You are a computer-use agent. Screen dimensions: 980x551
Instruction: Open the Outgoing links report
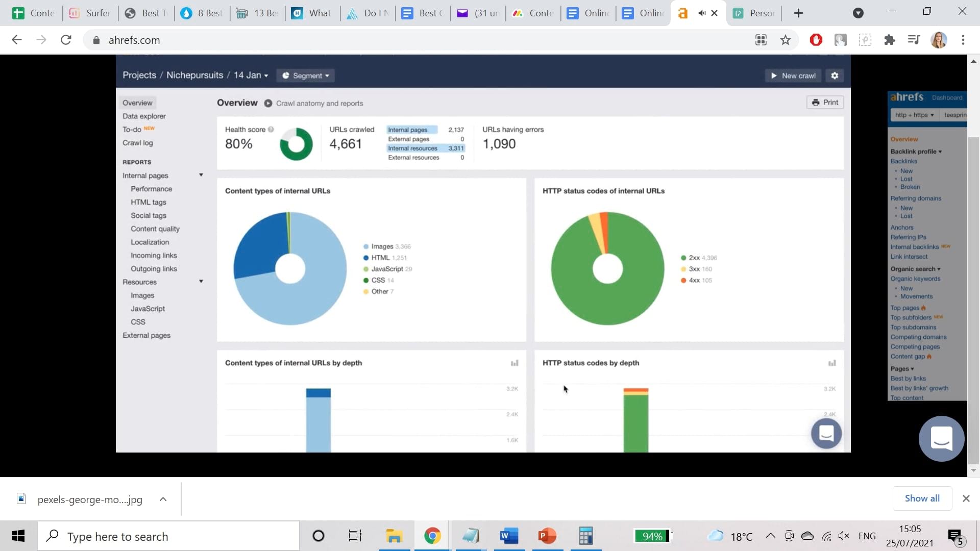[154, 268]
